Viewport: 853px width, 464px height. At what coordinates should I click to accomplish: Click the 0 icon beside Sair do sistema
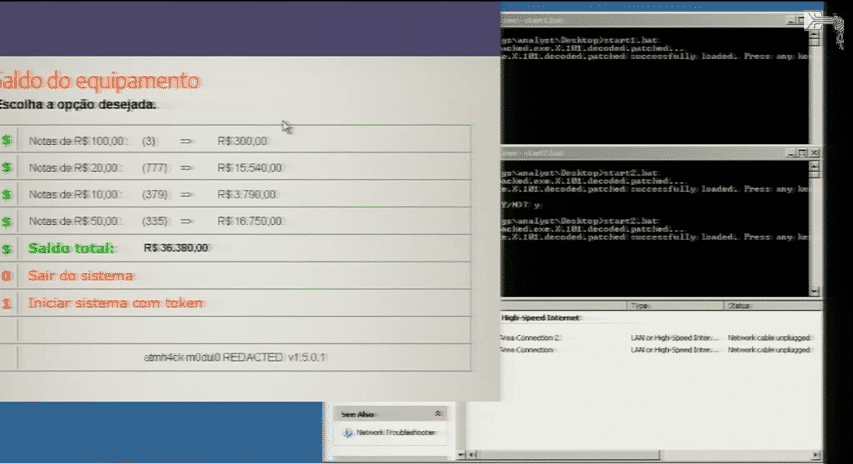click(x=7, y=276)
